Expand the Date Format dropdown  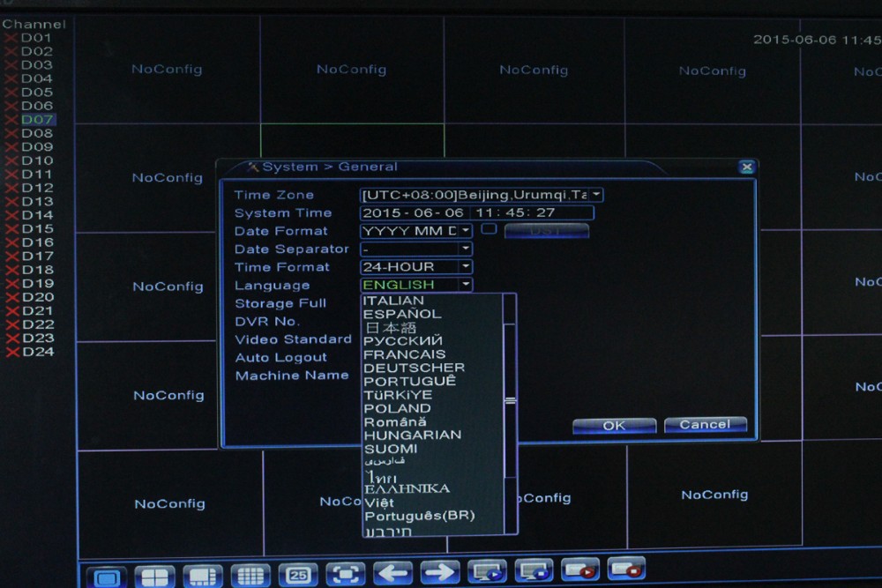click(465, 231)
